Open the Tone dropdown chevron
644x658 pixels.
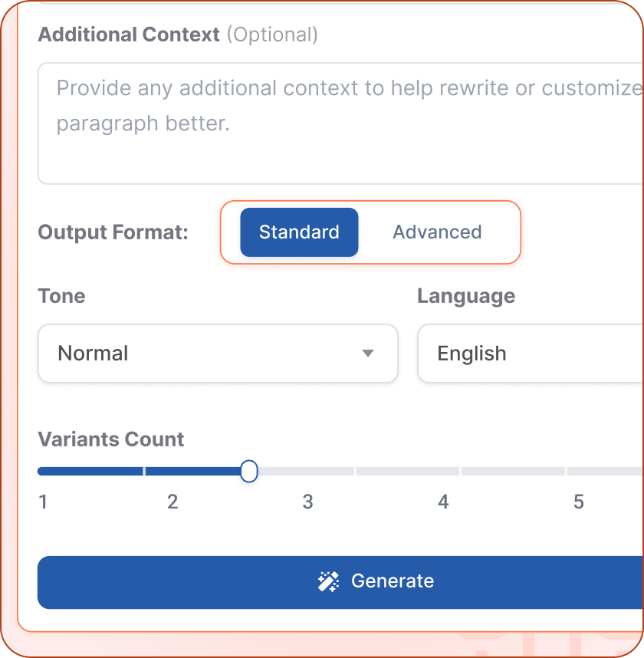pos(369,354)
